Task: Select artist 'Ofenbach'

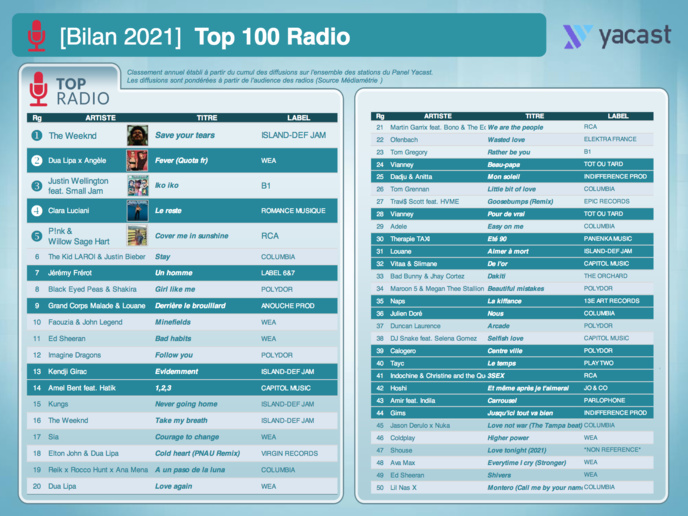Action: click(x=404, y=140)
